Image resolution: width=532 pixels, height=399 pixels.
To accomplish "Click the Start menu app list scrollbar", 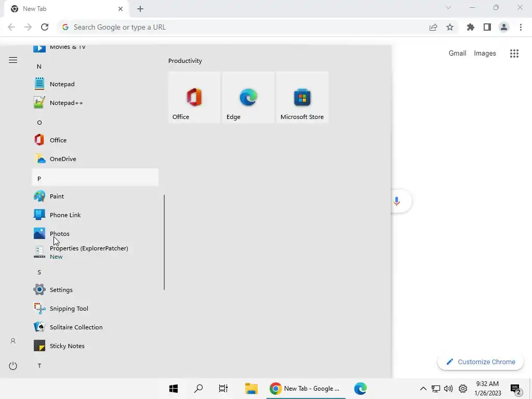I will [x=164, y=242].
